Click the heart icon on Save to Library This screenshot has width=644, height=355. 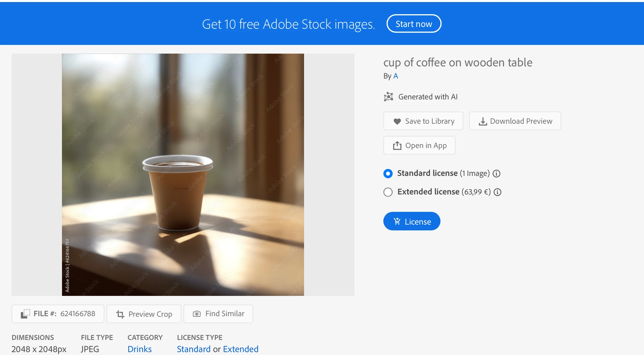click(397, 121)
